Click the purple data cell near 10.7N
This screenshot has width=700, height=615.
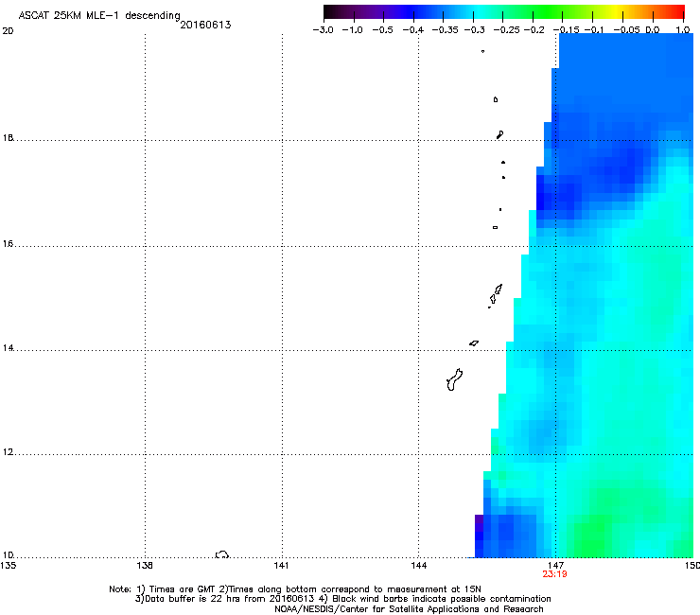(479, 522)
